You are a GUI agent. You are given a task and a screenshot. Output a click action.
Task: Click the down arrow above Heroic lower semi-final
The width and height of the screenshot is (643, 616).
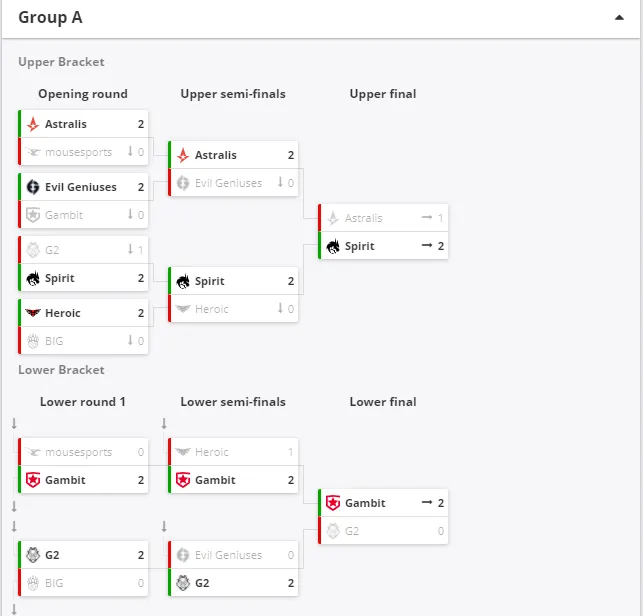click(x=164, y=423)
